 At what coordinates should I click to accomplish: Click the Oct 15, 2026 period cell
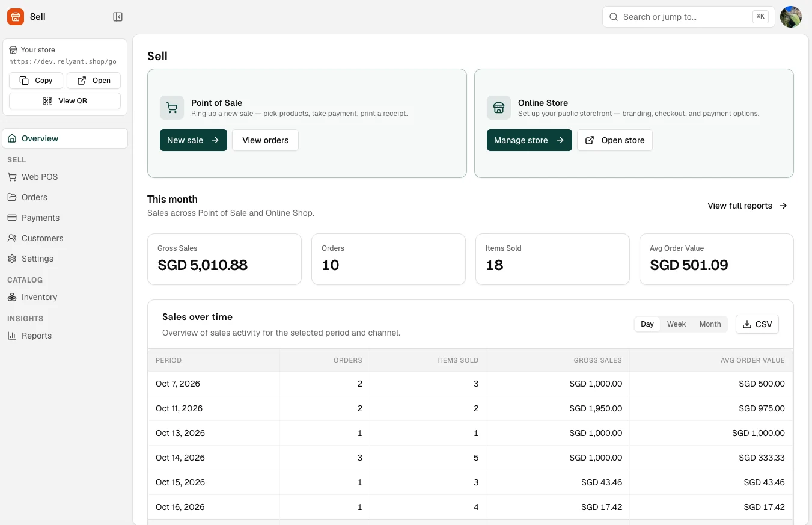pos(214,482)
